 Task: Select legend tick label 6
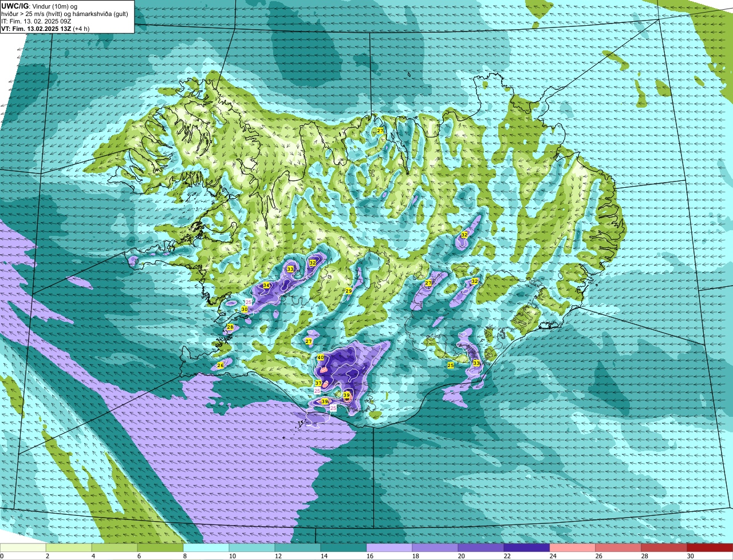click(140, 556)
